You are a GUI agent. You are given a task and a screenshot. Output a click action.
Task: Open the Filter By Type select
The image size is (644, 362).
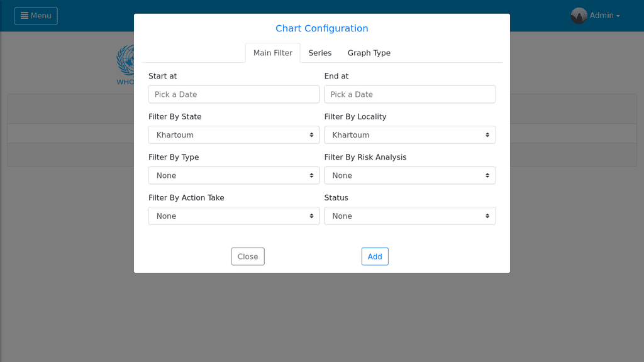click(234, 175)
